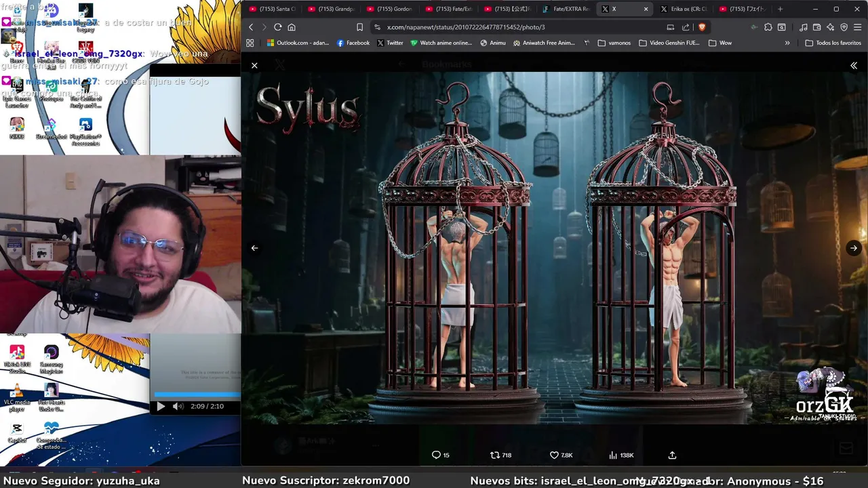The image size is (868, 488).
Task: Open the Outlook.com bookmark
Action: pyautogui.click(x=298, y=43)
